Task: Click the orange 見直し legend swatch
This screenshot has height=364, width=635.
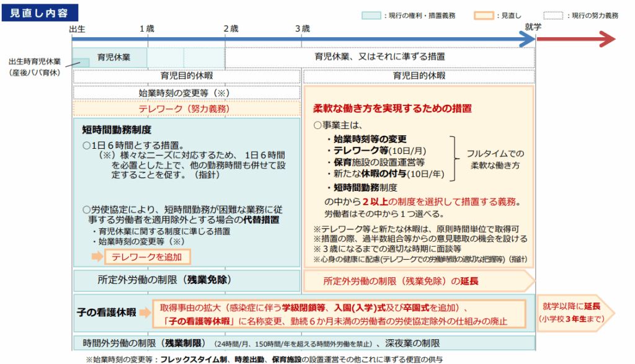Action: [482, 16]
